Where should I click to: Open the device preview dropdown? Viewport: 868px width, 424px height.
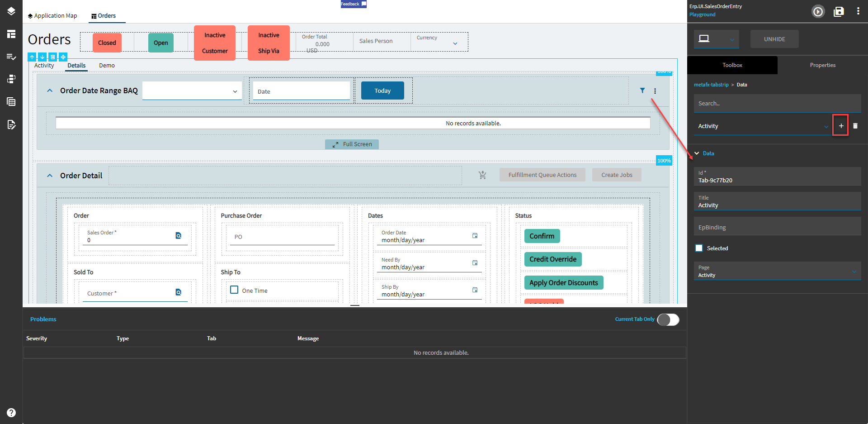click(x=717, y=39)
